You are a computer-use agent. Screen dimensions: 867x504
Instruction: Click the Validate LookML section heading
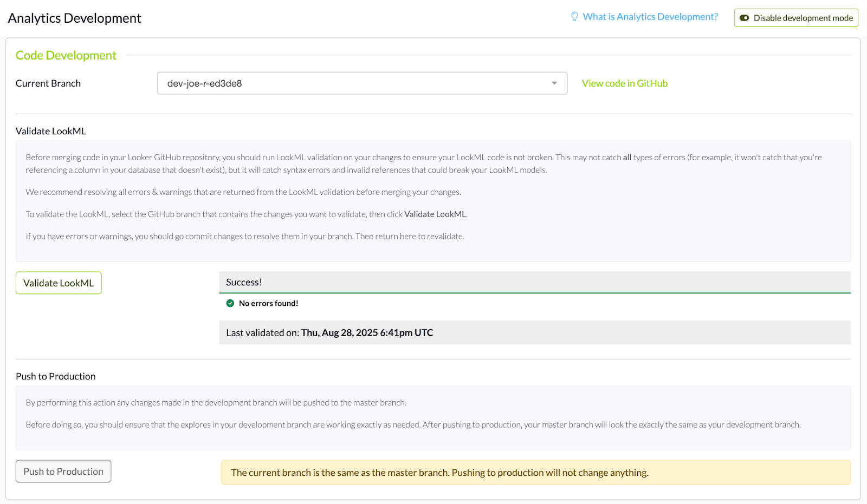coord(51,131)
